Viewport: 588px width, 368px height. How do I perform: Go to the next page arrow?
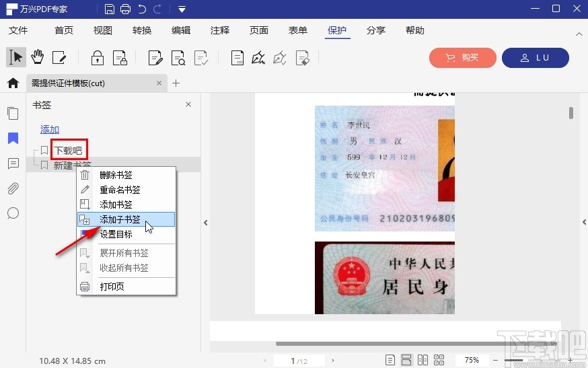coord(332,361)
